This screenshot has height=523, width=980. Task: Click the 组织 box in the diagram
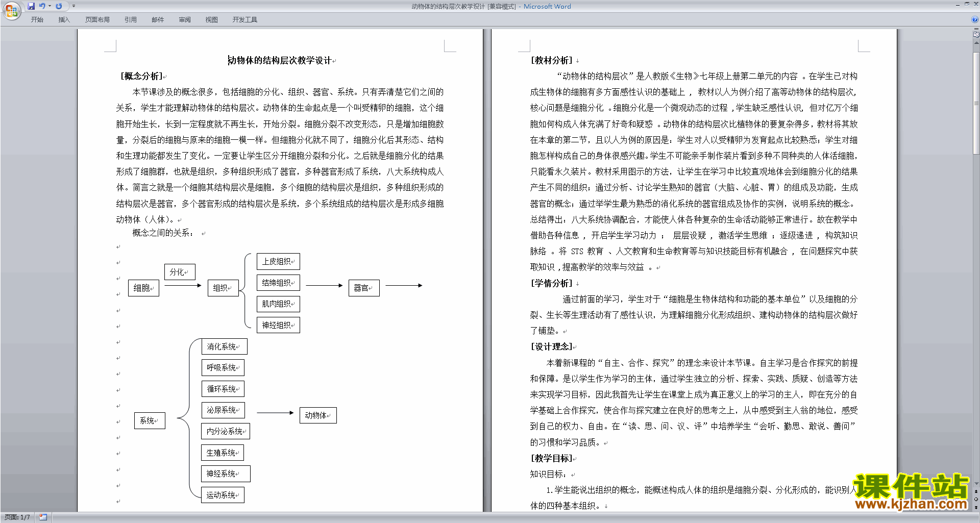pyautogui.click(x=223, y=288)
